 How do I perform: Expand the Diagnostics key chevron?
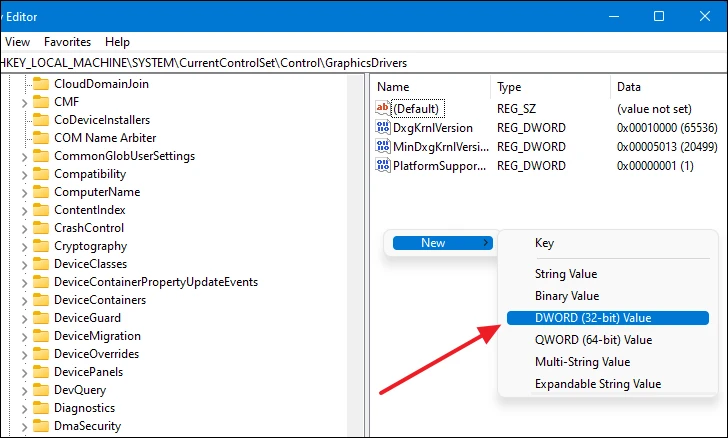tap(23, 408)
